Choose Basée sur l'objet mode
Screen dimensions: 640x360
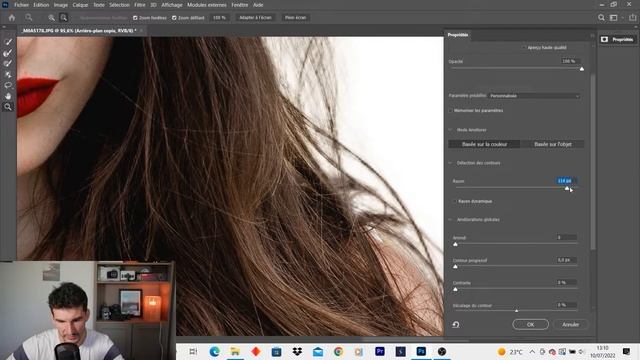[x=553, y=144]
